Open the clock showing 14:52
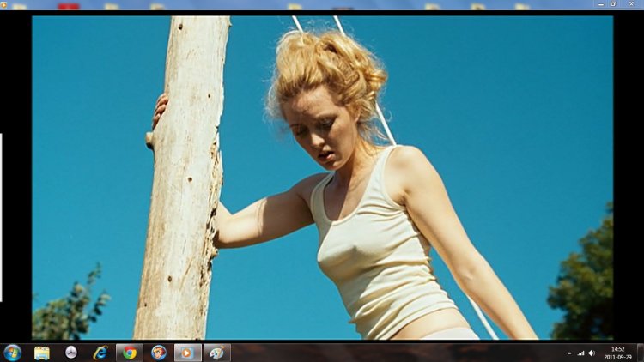Image resolution: width=644 pixels, height=362 pixels. [x=618, y=353]
